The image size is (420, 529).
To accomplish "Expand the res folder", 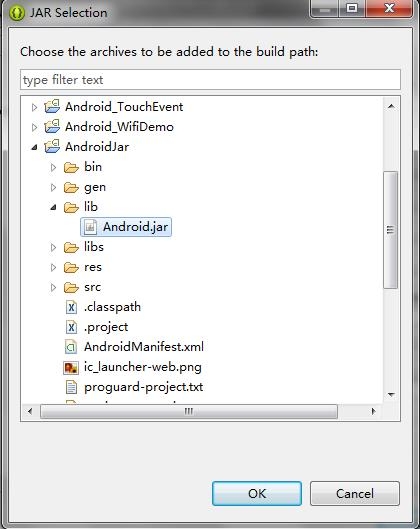I will point(53,268).
